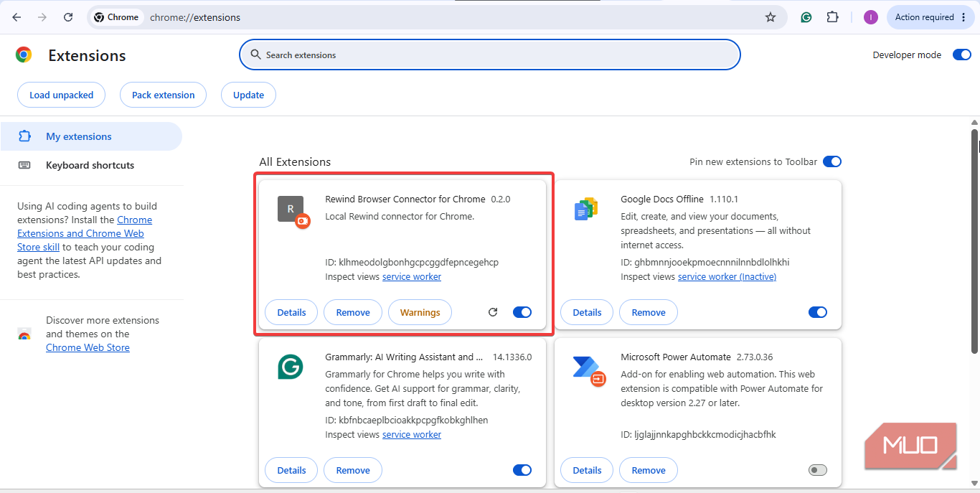Remove Rewind Browser Connector extension

coord(353,312)
